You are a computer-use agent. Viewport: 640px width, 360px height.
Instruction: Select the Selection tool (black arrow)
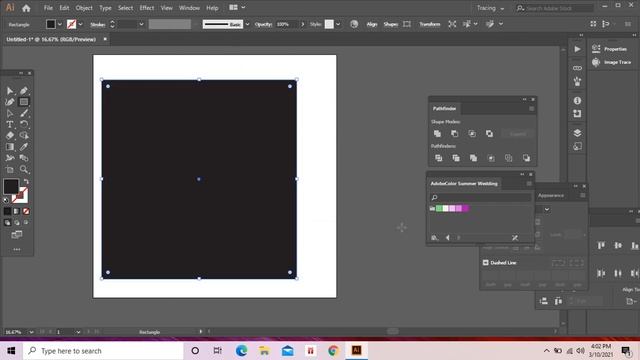point(10,91)
